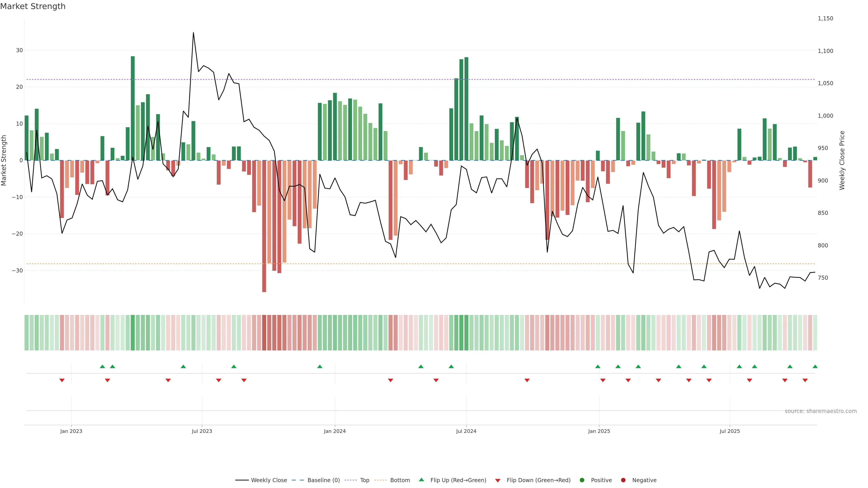Click Negative red circle legend icon
Viewport: 868px width, 488px height.
pos(623,480)
